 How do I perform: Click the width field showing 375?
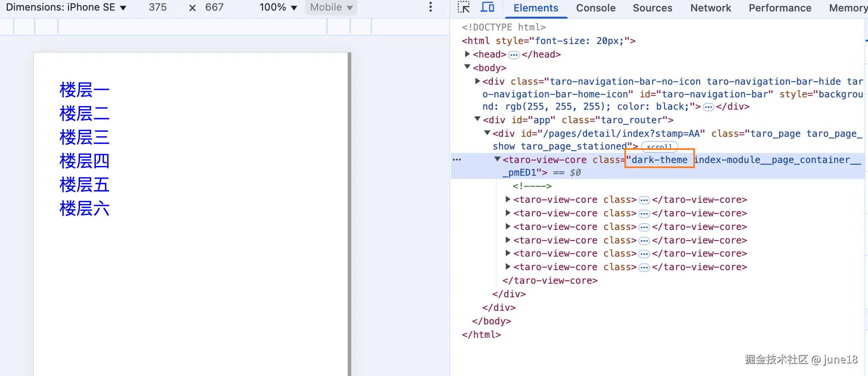(x=158, y=7)
